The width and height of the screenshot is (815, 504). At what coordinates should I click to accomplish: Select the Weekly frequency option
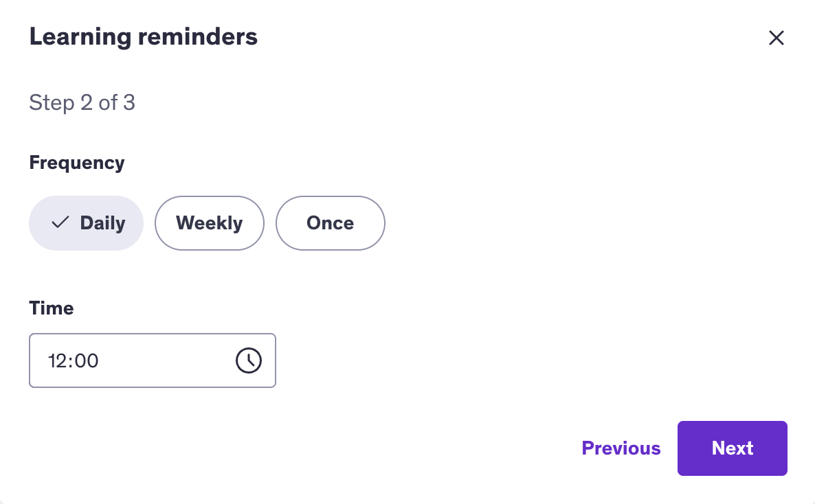coord(209,222)
